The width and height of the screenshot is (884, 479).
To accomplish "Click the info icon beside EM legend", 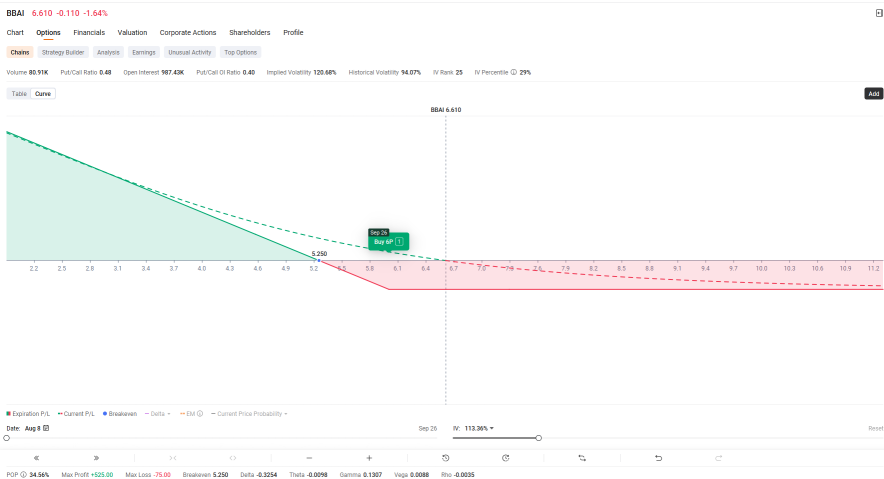I will click(200, 414).
